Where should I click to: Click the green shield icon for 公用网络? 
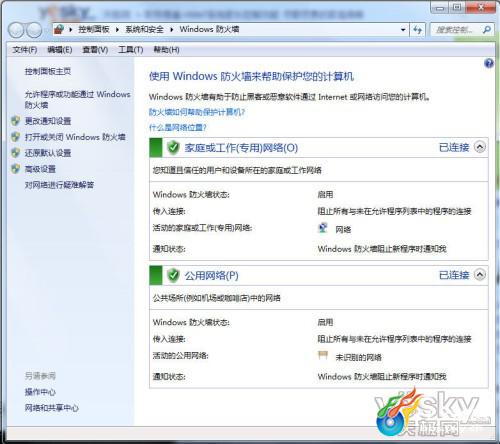point(173,275)
